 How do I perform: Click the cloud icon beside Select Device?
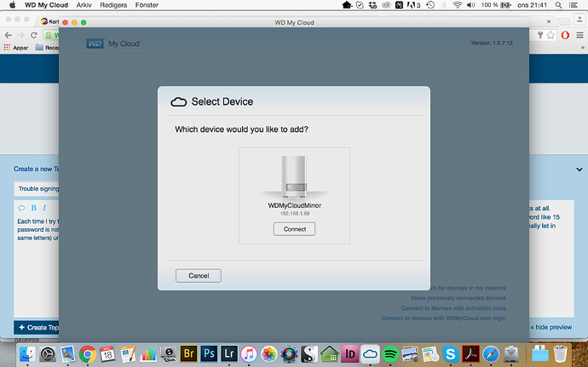point(178,102)
